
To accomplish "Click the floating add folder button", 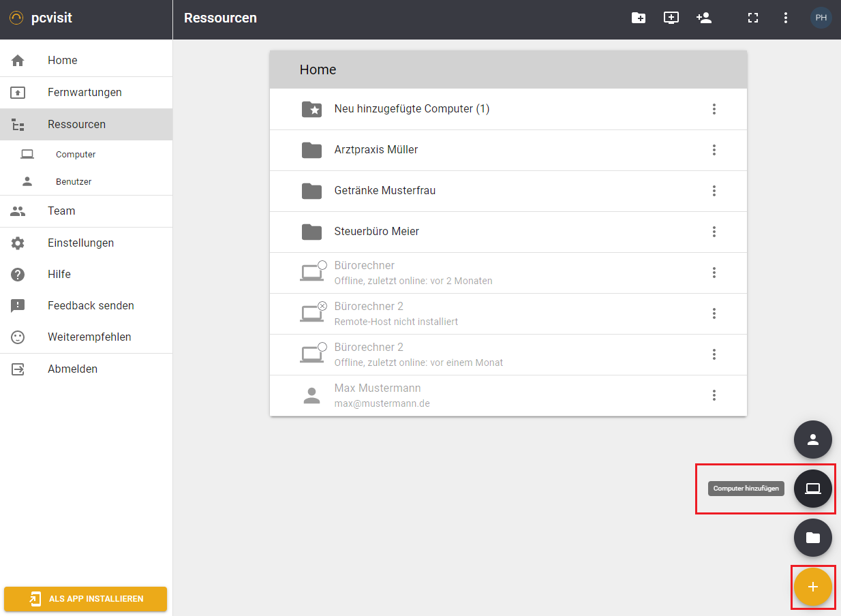I will point(812,538).
